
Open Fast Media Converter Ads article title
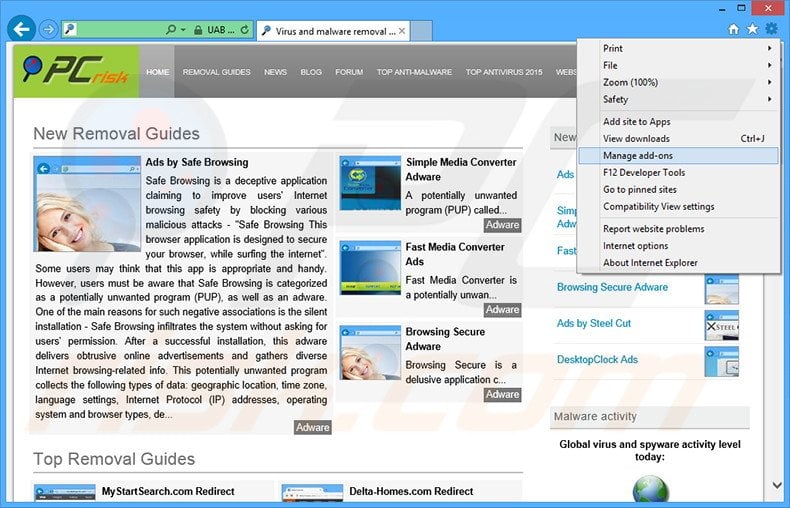[455, 254]
